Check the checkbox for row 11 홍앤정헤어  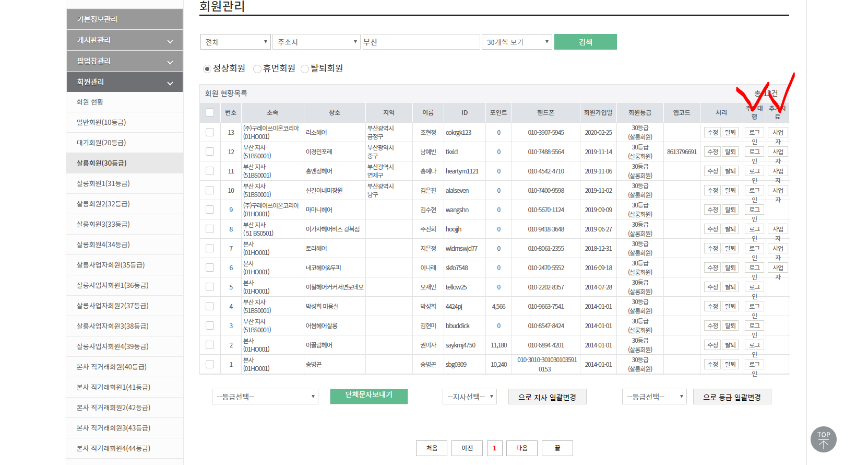click(210, 171)
